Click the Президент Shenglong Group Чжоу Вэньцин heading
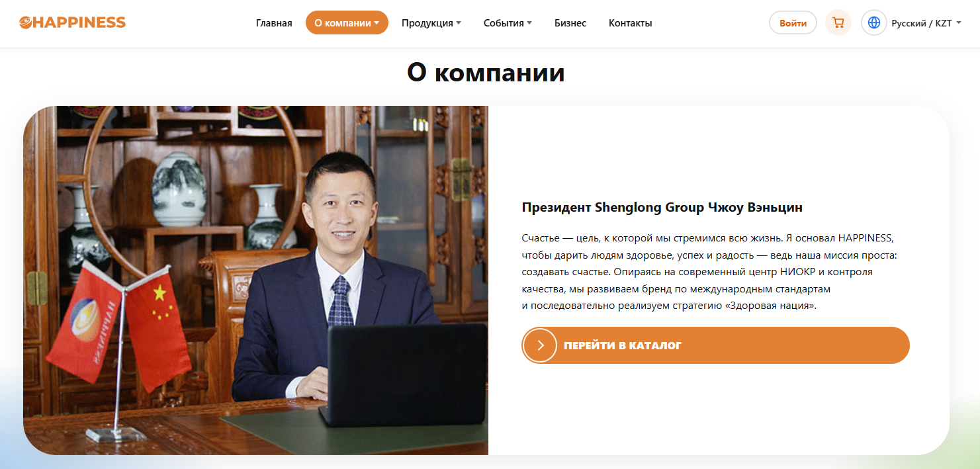This screenshot has height=469, width=980. pos(662,208)
